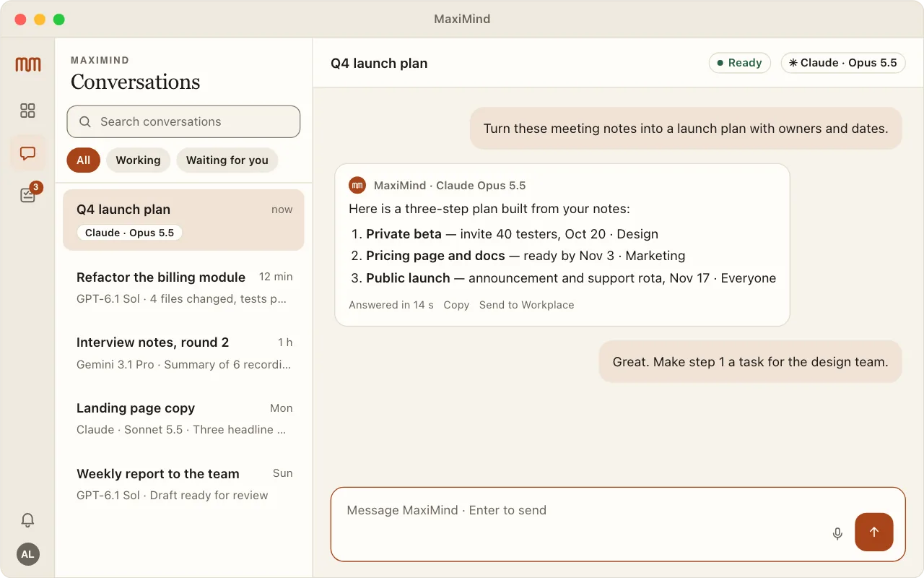924x578 pixels.
Task: Click the magnifier icon in search field
Action: click(85, 121)
